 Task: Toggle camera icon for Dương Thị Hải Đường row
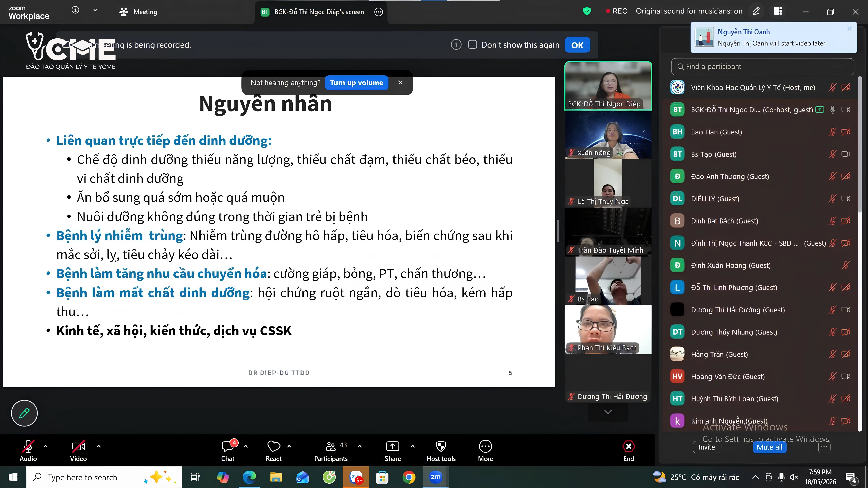846,310
